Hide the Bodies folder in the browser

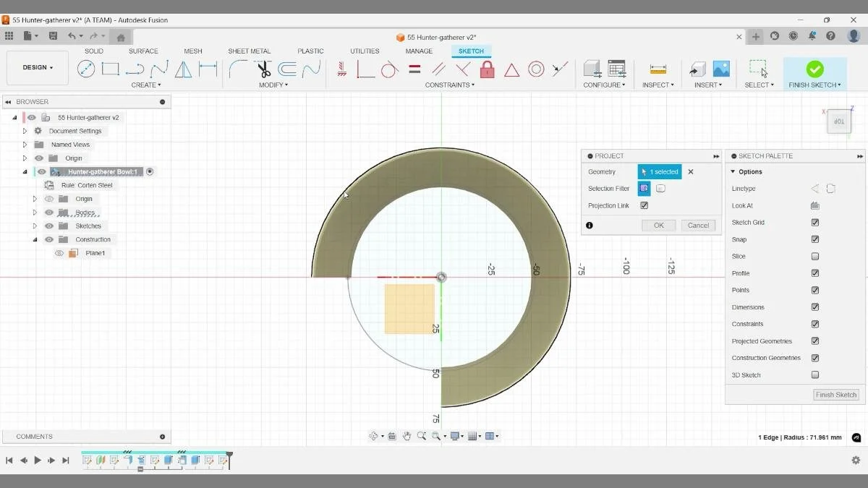(48, 212)
